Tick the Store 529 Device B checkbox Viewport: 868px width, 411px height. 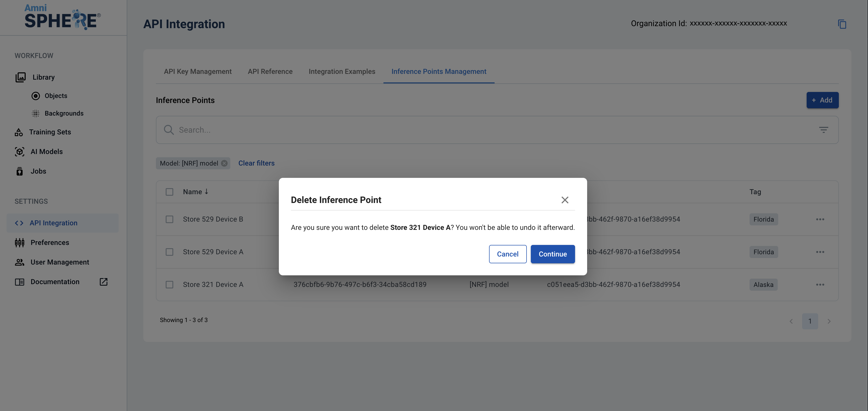169,220
